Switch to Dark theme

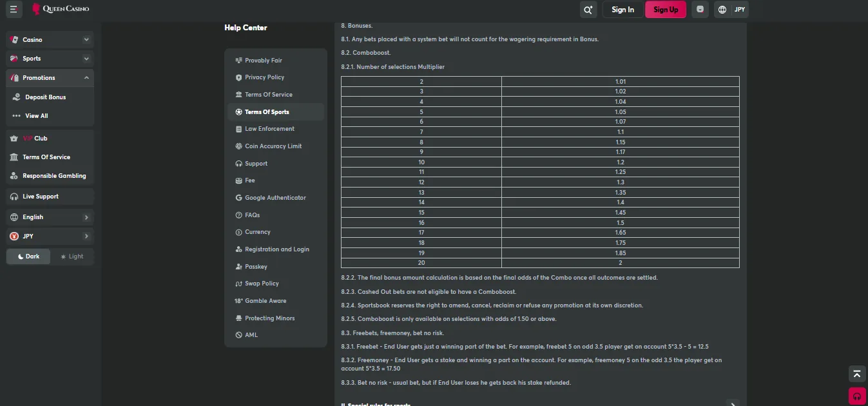coord(28,256)
